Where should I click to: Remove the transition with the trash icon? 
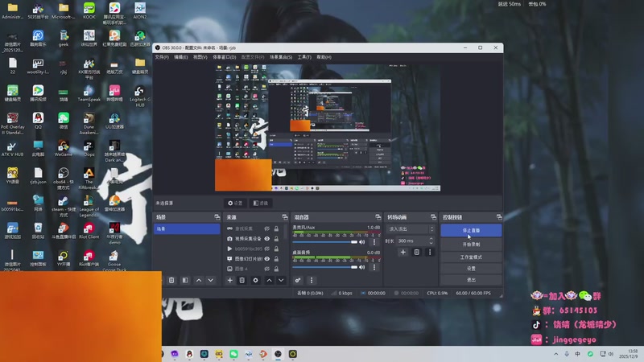point(416,252)
